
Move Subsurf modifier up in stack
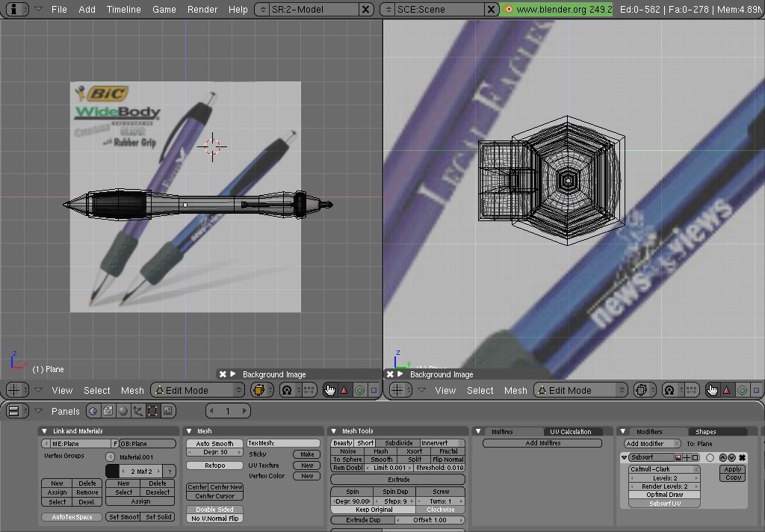point(723,457)
